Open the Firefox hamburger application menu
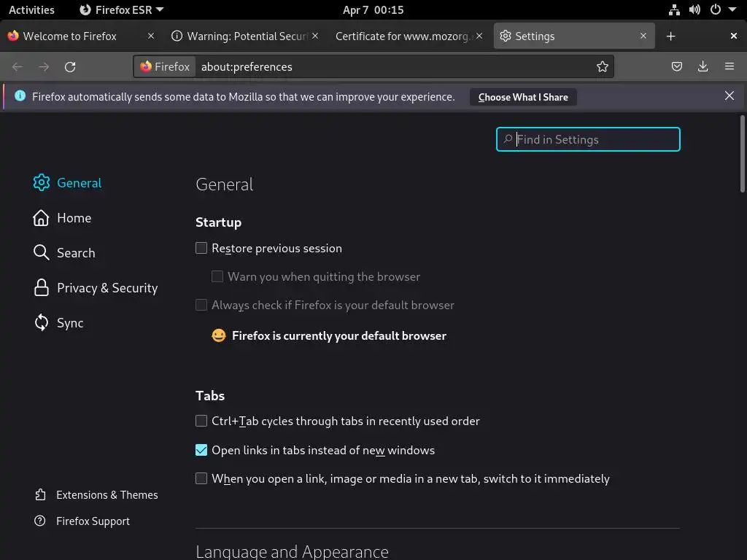 [729, 67]
